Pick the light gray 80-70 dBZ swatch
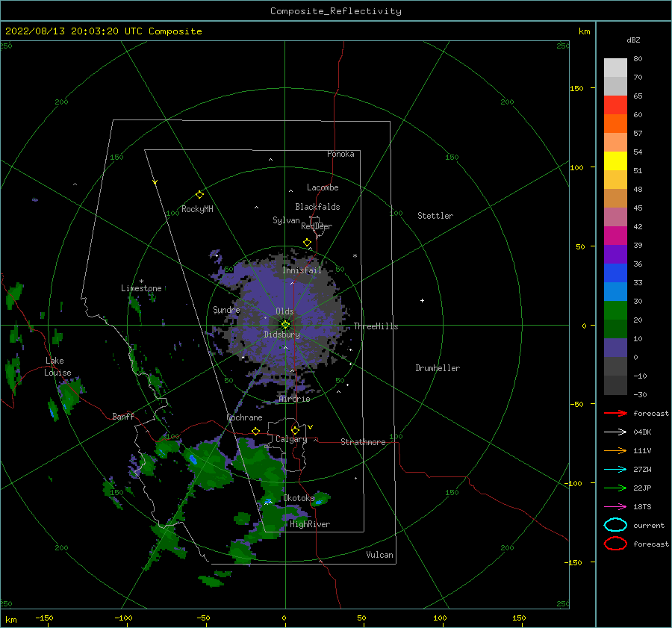The image size is (672, 628). tap(615, 68)
